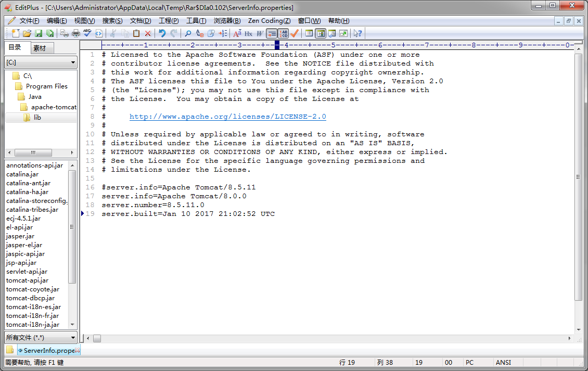Click the context help arrow icon

tap(358, 33)
